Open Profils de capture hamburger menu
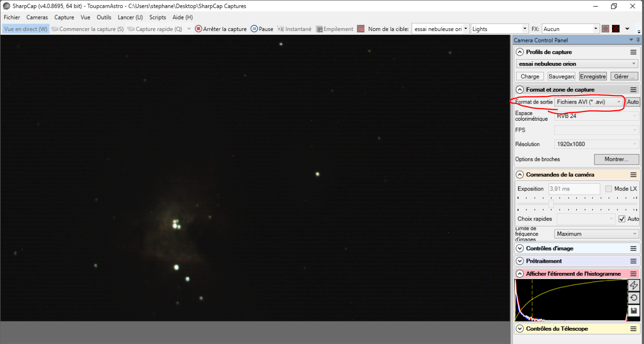This screenshot has width=644, height=344. [x=634, y=52]
